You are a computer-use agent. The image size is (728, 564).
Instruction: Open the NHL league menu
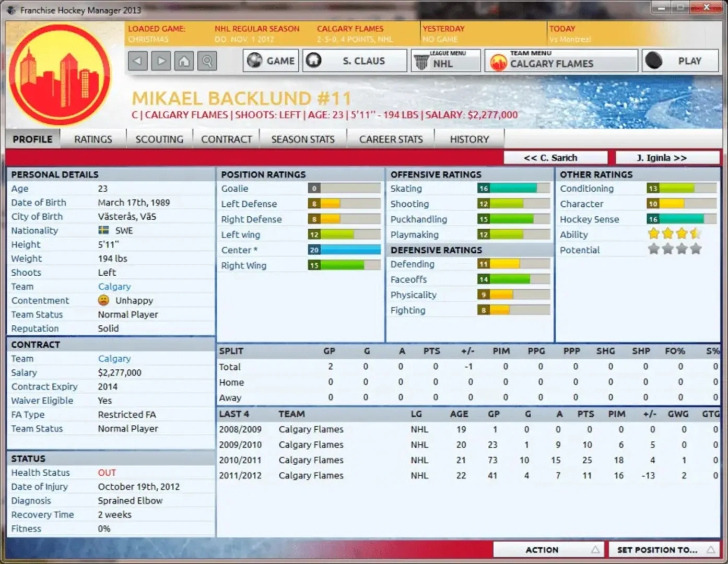click(445, 61)
